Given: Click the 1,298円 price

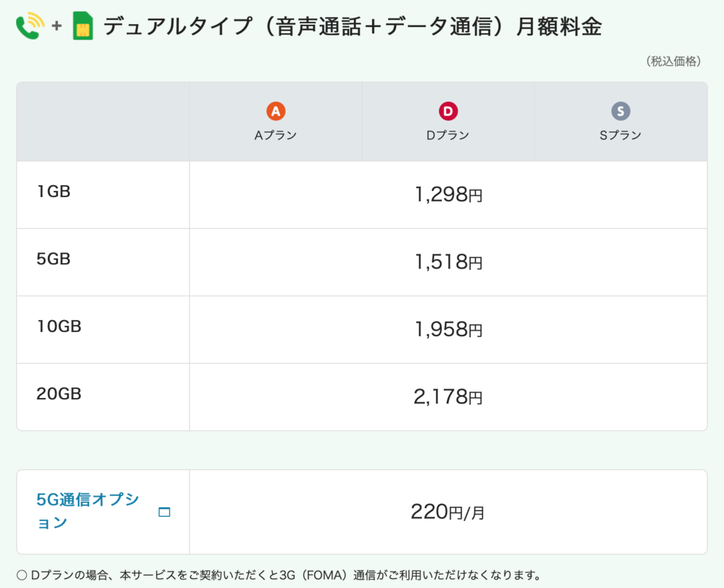Looking at the screenshot, I should [x=448, y=194].
